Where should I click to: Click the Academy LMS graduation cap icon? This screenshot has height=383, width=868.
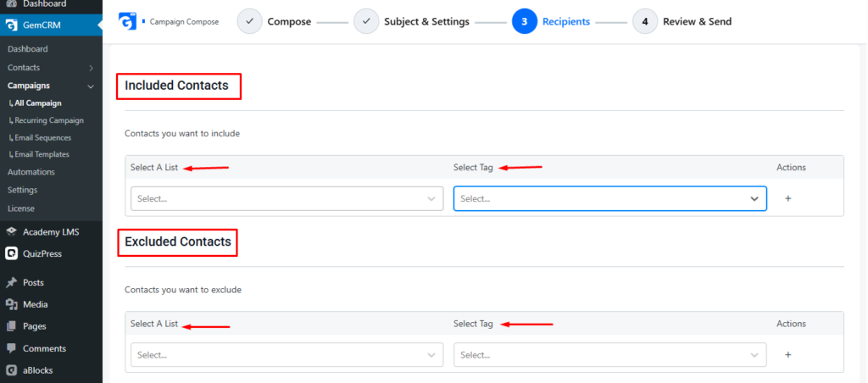click(11, 232)
